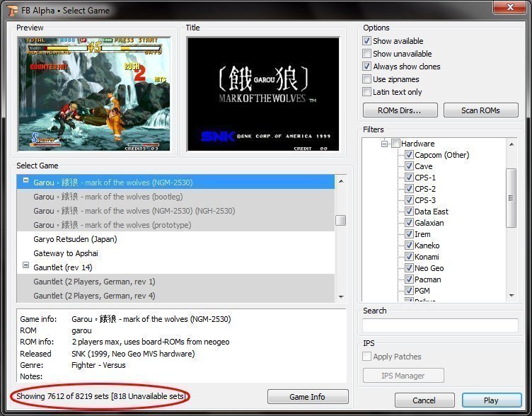Collapse the Hardware filter tree node
This screenshot has width=532, height=416.
pyautogui.click(x=384, y=144)
